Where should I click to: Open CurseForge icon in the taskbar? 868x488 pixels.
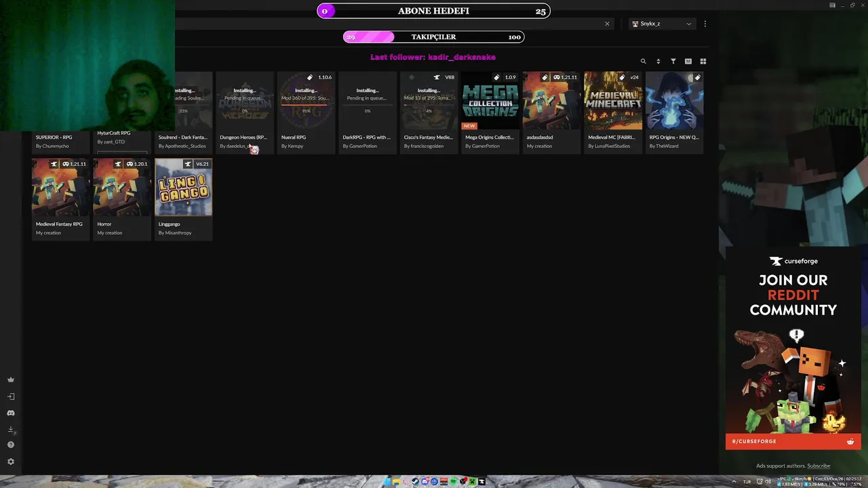click(482, 482)
